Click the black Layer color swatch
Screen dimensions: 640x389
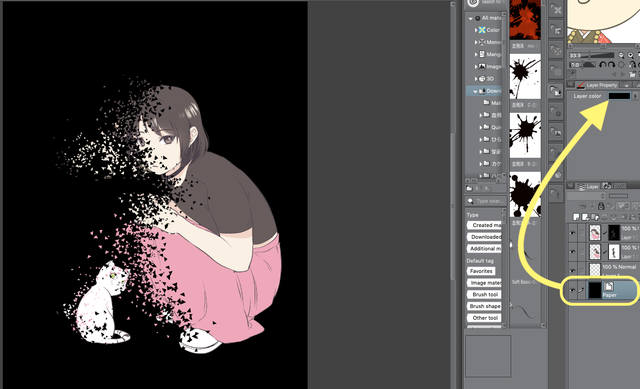pyautogui.click(x=619, y=96)
